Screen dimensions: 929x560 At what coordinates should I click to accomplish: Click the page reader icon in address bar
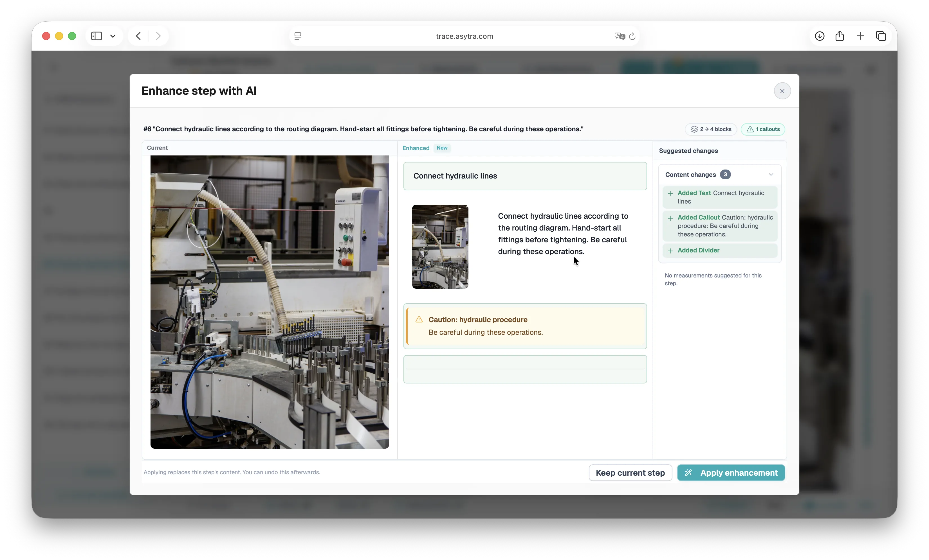pyautogui.click(x=297, y=36)
